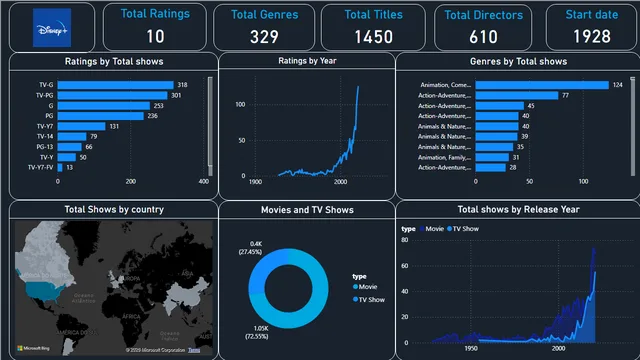The image size is (640, 360).
Task: Select the Action-Adventure bar with value 28
Action: (491, 167)
